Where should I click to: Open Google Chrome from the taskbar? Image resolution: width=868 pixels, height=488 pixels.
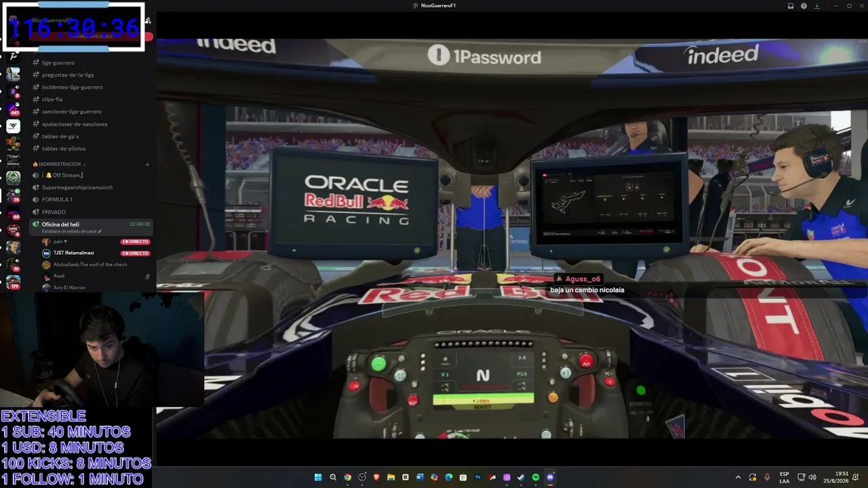[347, 477]
